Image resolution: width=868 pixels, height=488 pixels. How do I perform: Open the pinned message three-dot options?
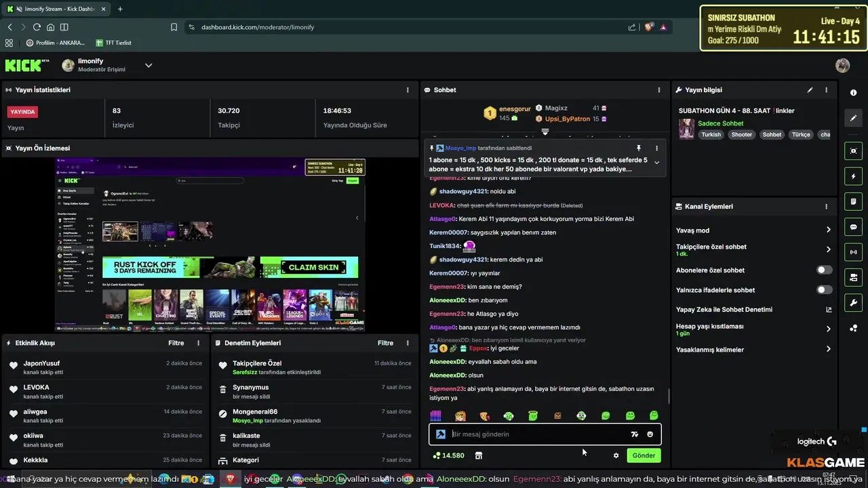[656, 148]
